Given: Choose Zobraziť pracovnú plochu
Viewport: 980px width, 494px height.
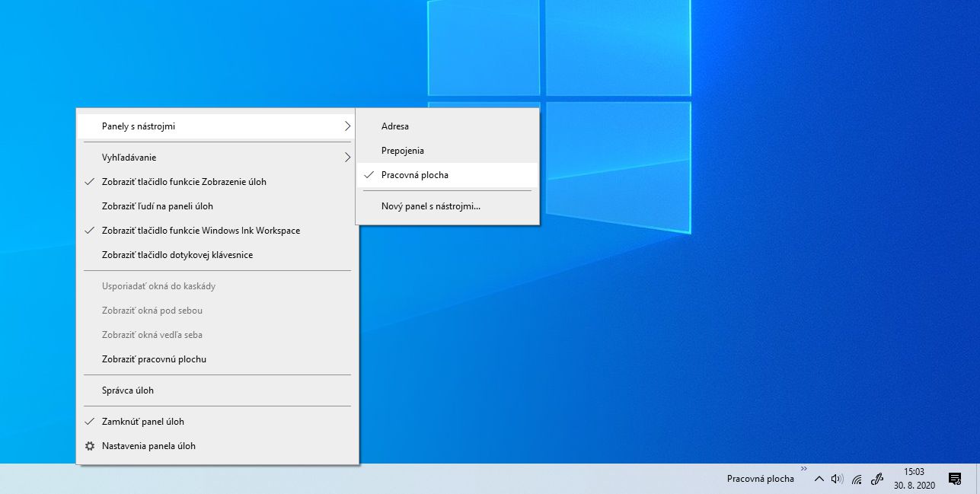Looking at the screenshot, I should click(x=217, y=359).
